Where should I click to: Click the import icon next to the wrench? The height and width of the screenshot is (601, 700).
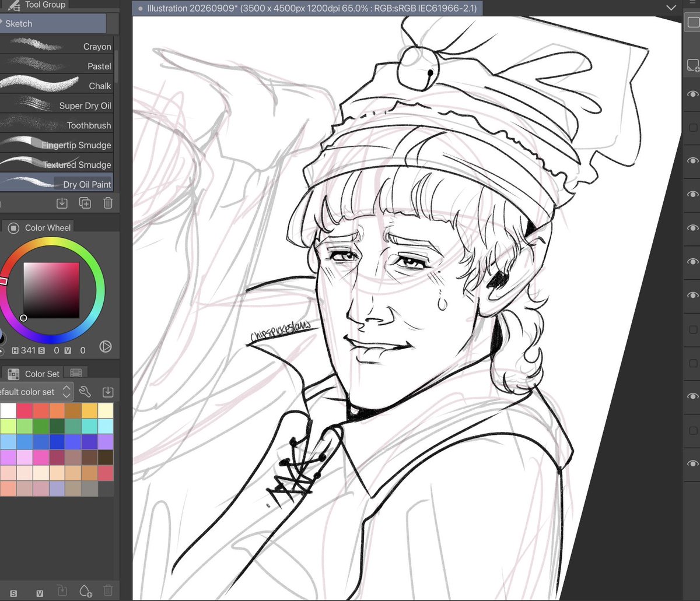pyautogui.click(x=108, y=392)
